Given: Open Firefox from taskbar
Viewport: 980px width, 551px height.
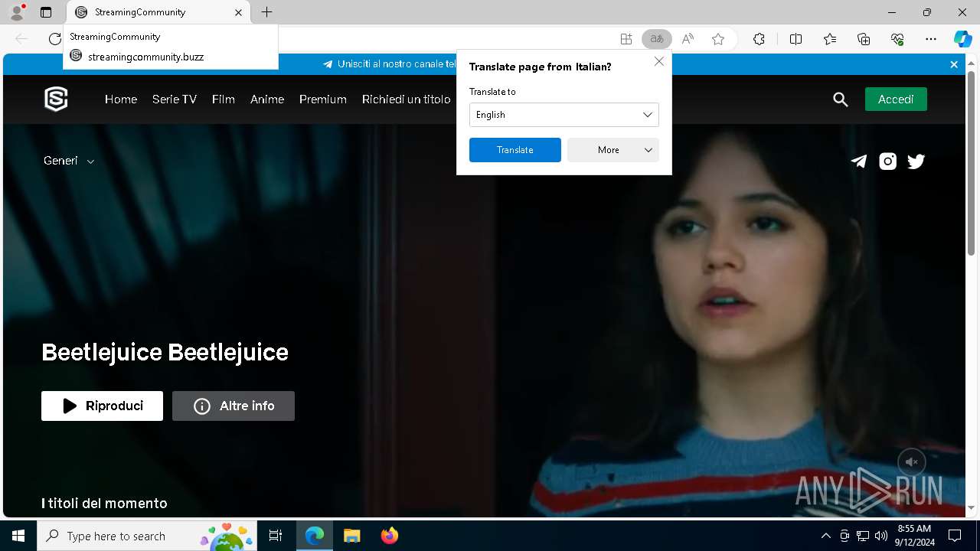Looking at the screenshot, I should coord(390,536).
